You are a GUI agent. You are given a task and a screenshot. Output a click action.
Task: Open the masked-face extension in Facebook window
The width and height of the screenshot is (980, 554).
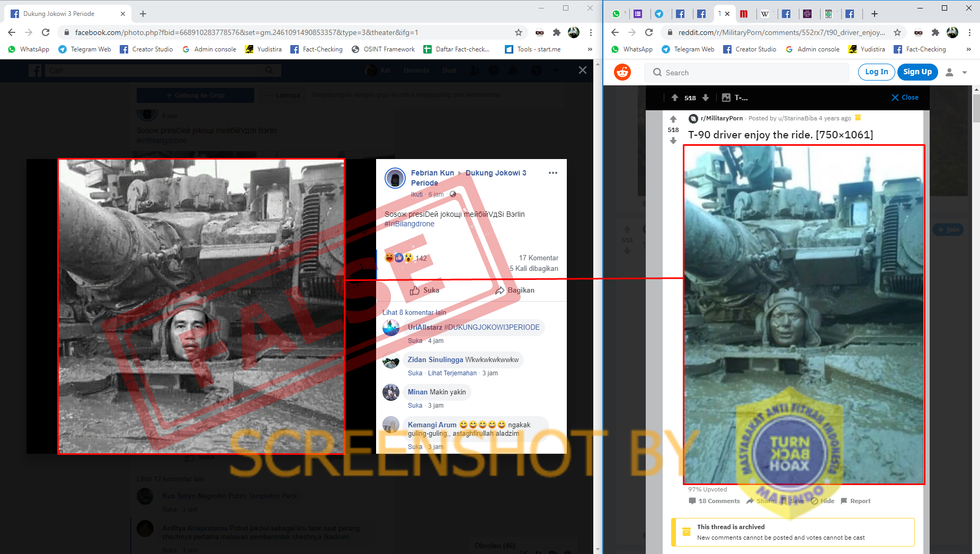[539, 32]
